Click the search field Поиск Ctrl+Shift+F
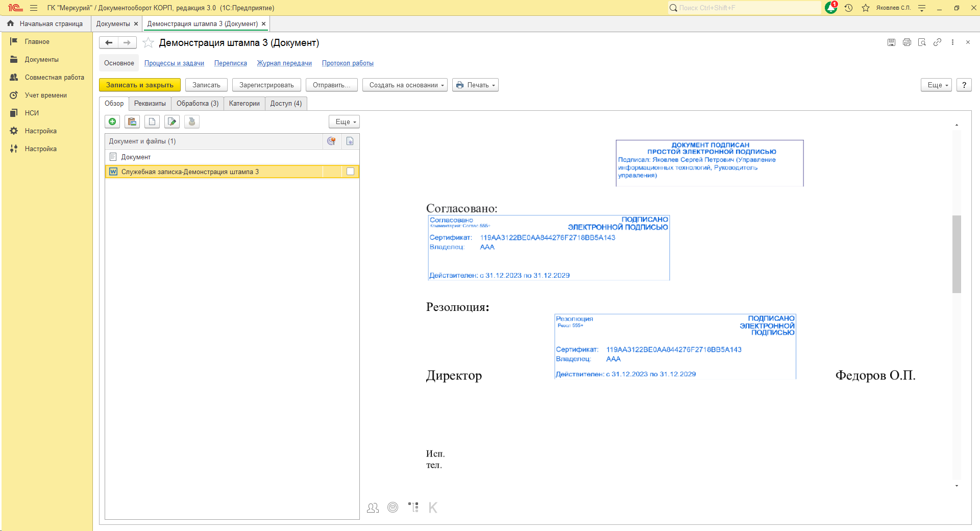Image resolution: width=980 pixels, height=531 pixels. [x=745, y=8]
